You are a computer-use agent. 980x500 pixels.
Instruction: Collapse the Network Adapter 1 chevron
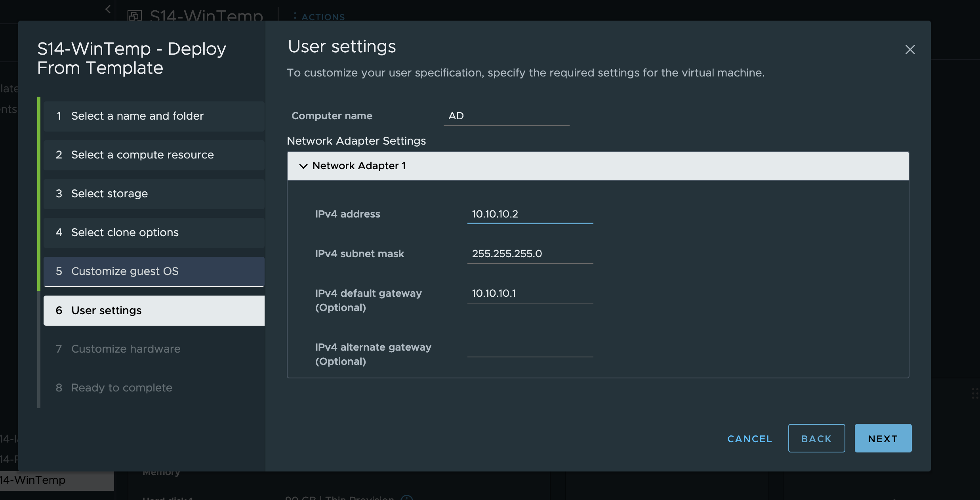click(303, 166)
